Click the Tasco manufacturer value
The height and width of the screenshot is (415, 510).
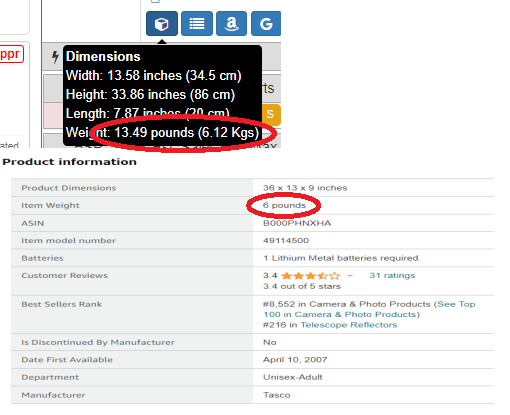277,395
